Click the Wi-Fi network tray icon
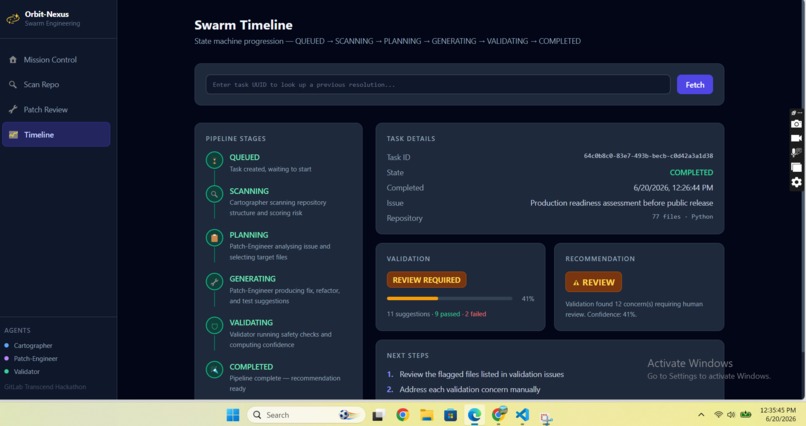Viewport: 806px width, 426px height. click(718, 415)
